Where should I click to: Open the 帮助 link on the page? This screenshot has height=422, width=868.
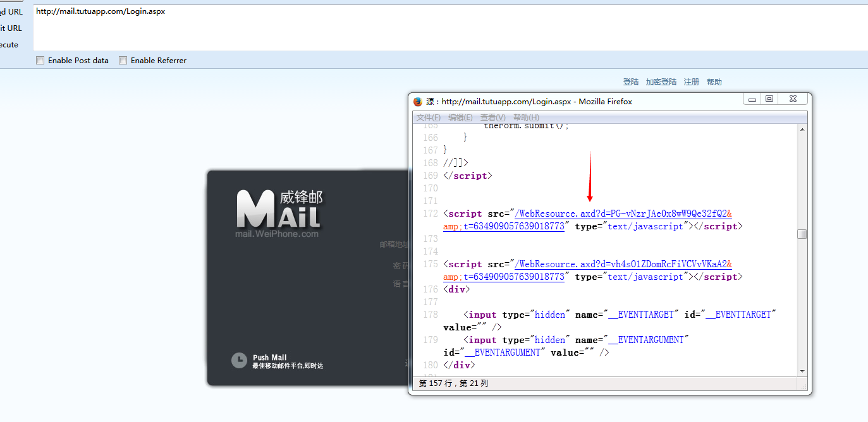714,82
